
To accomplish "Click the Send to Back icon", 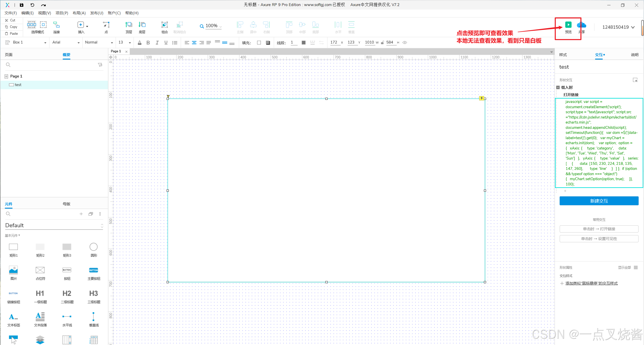I will coord(142,25).
